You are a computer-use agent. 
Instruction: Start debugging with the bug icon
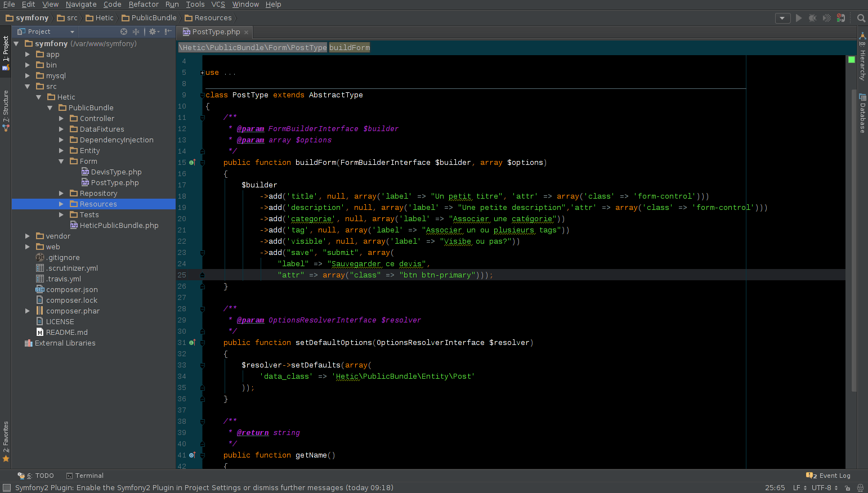813,18
